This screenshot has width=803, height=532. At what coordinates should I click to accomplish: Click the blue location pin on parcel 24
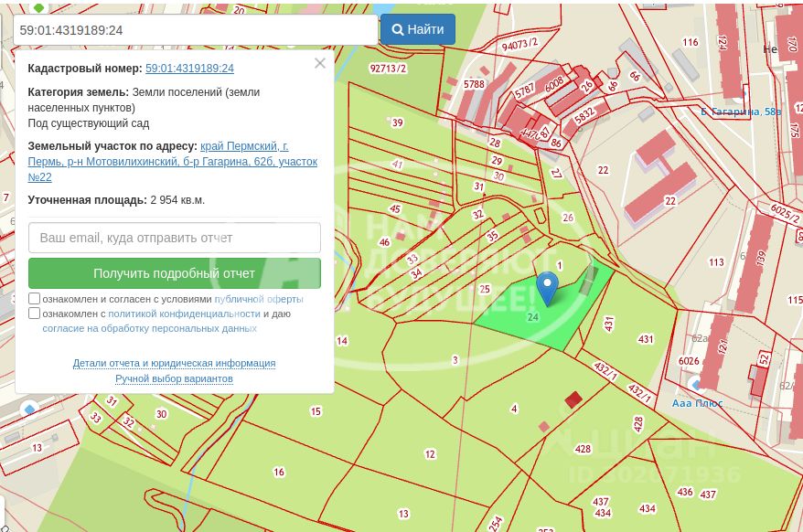point(548,288)
